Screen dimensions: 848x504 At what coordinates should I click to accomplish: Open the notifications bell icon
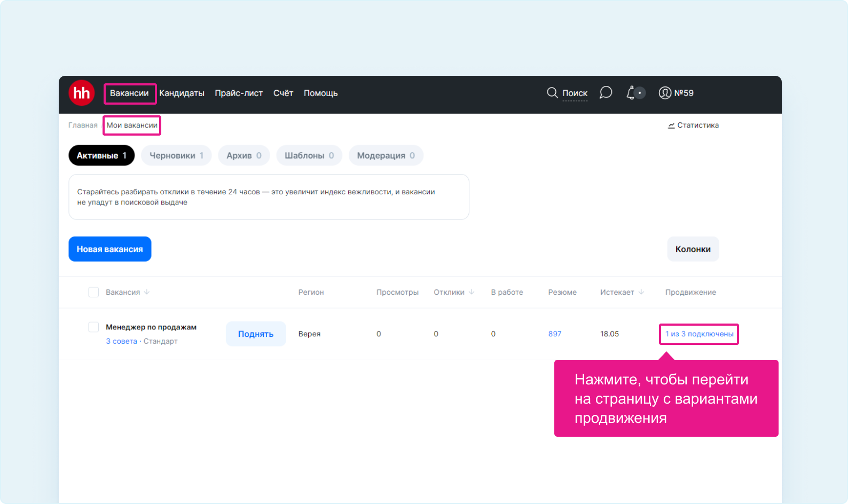[x=631, y=93]
